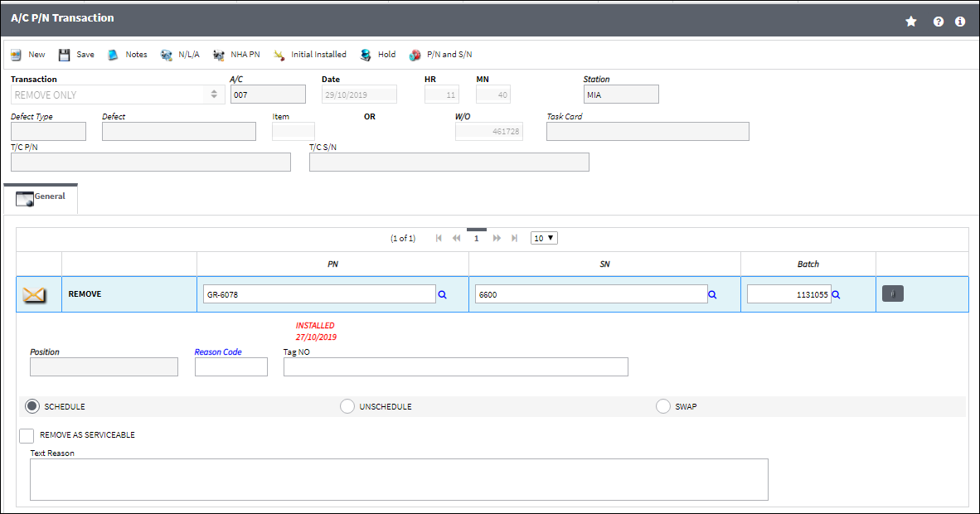Image resolution: width=980 pixels, height=514 pixels.
Task: Click the PN column header
Action: click(x=333, y=264)
